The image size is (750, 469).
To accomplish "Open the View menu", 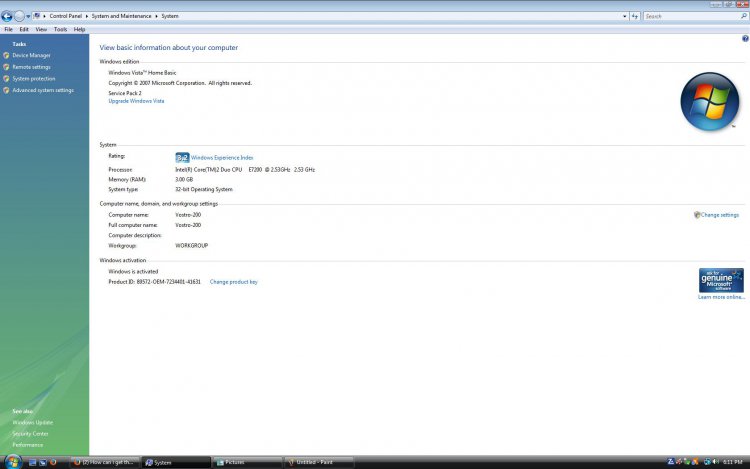I will coord(41,29).
